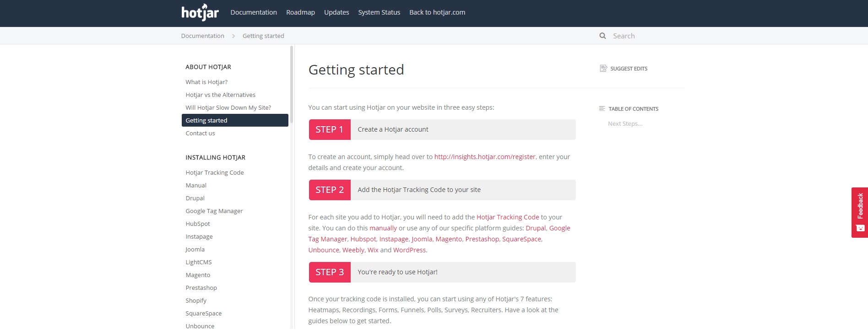This screenshot has width=868, height=331.
Task: Click the breadcrumb chevron separator
Action: click(233, 36)
